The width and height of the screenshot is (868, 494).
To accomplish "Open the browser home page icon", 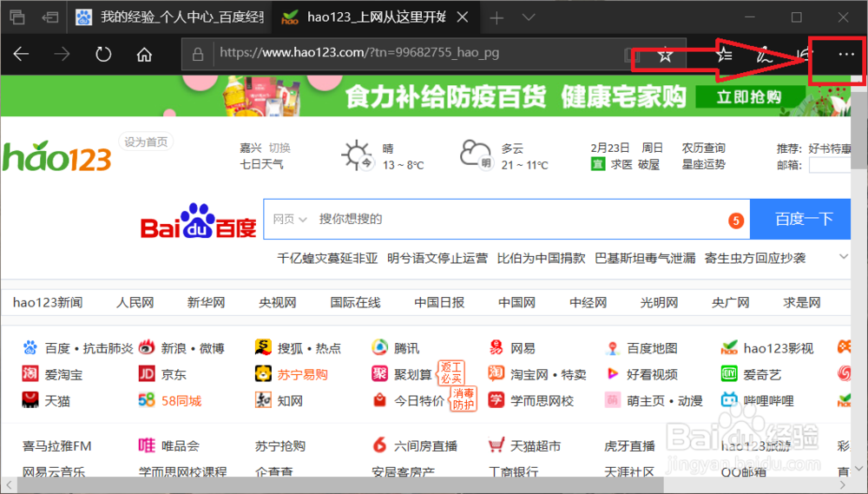I will coord(144,55).
